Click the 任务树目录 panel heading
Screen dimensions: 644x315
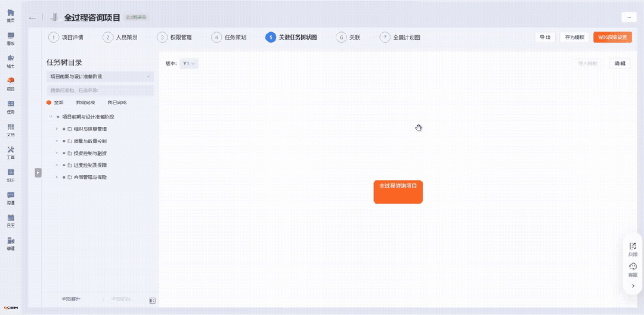click(x=64, y=63)
